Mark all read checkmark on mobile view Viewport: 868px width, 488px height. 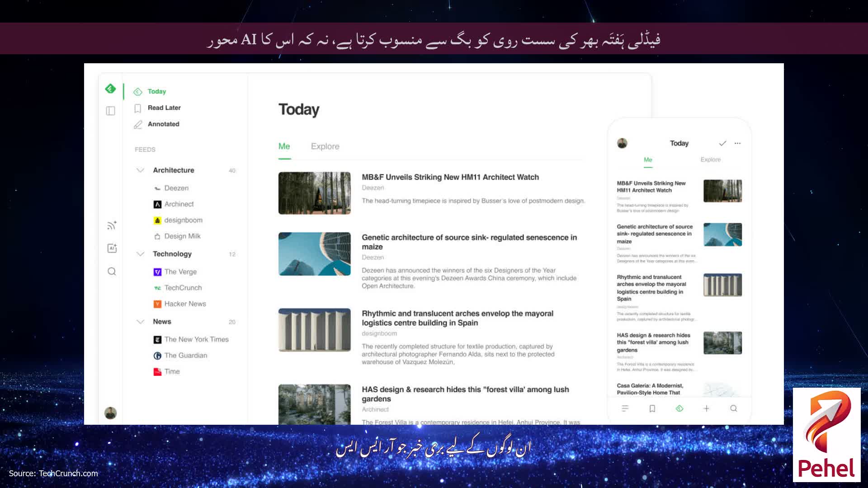722,143
